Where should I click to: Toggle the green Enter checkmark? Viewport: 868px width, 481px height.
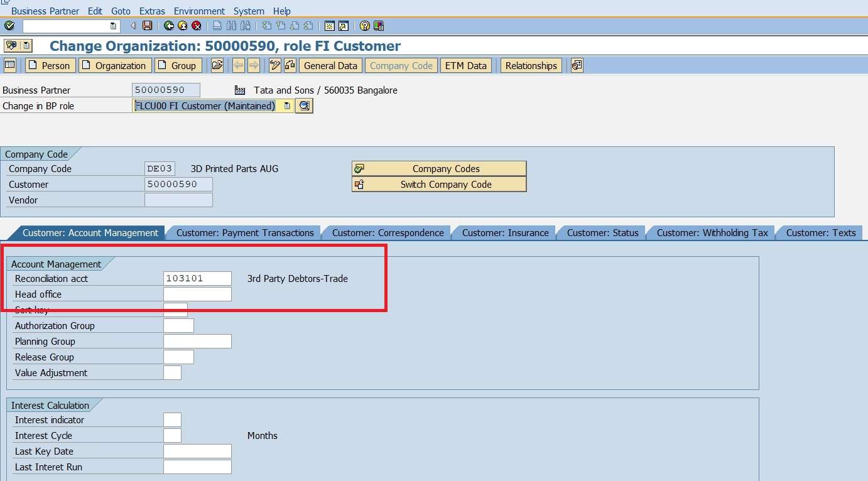(9, 26)
